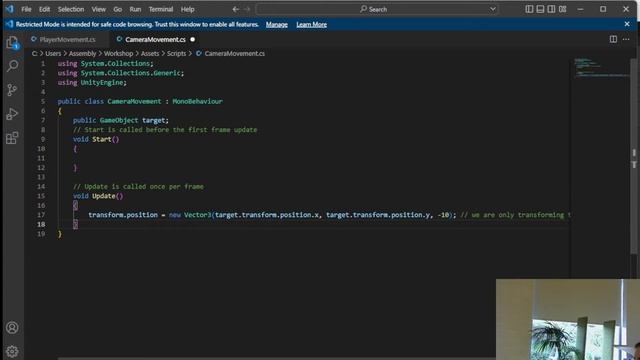Image resolution: width=640 pixels, height=360 pixels.
Task: Click 'Start' method name on line 9
Action: [x=102, y=139]
